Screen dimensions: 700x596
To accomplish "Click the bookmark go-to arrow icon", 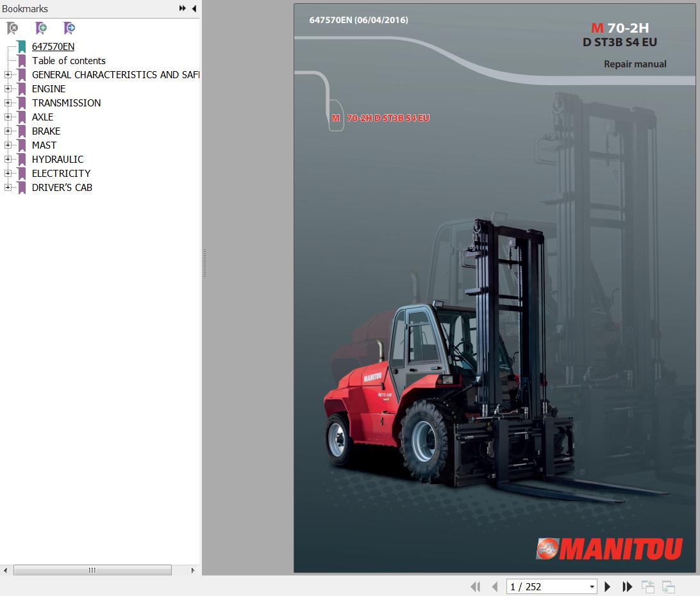I will [69, 29].
